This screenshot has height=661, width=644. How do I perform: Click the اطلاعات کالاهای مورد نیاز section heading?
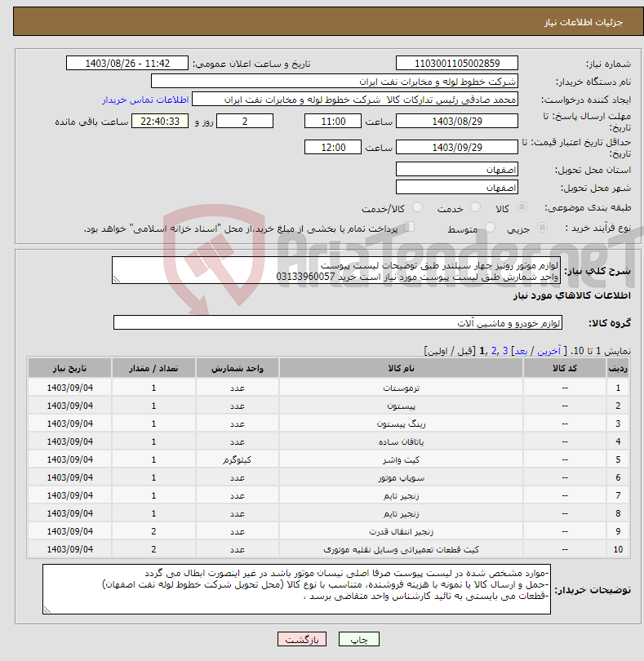coord(572,295)
